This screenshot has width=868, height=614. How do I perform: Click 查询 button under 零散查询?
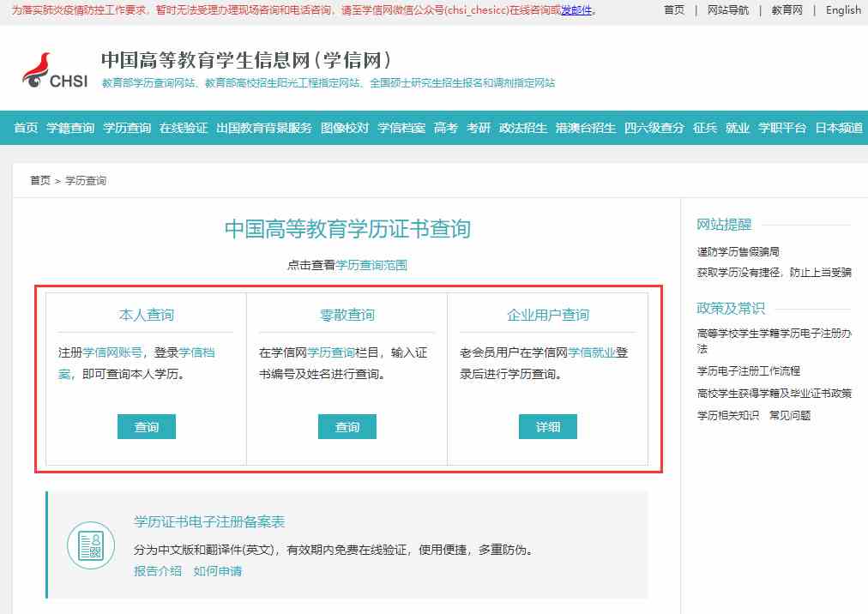pyautogui.click(x=347, y=426)
